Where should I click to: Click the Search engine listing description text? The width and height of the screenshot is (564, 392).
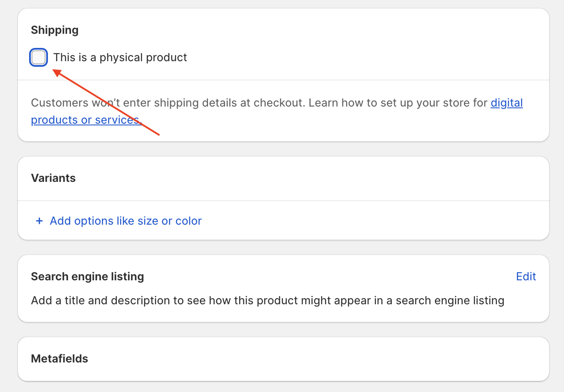click(x=267, y=300)
